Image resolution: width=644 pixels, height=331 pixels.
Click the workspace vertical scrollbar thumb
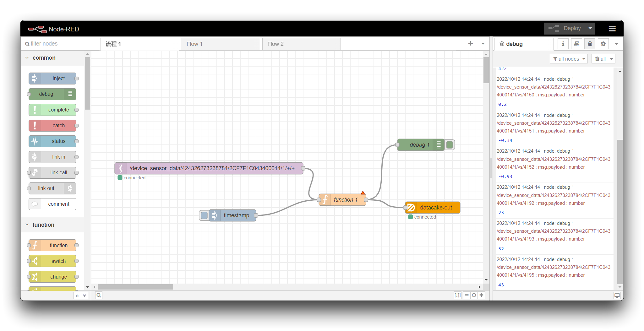[486, 70]
